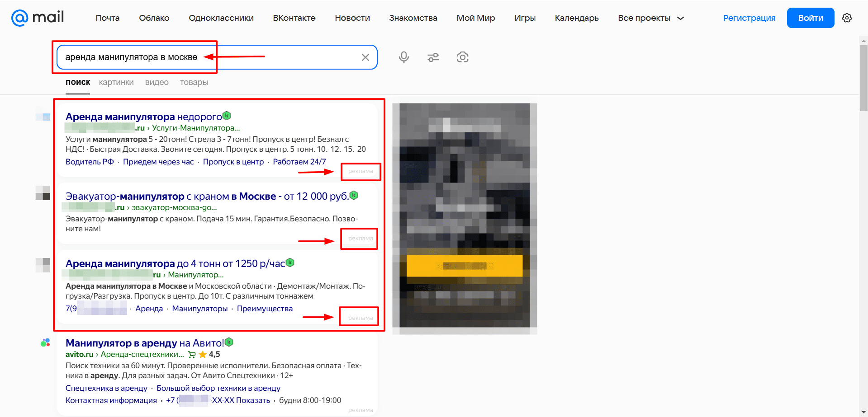The height and width of the screenshot is (417, 868).
Task: Click the yellow button in the banner ad
Action: coord(465,266)
